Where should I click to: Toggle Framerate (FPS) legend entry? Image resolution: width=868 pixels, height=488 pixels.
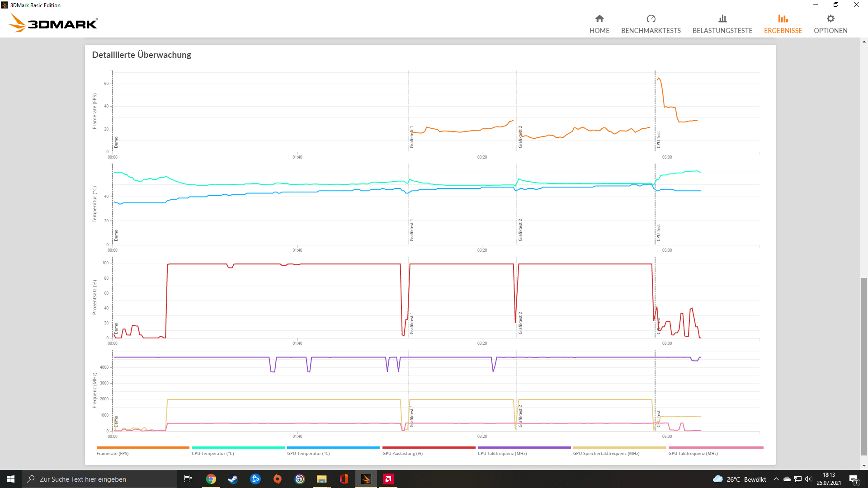113,453
